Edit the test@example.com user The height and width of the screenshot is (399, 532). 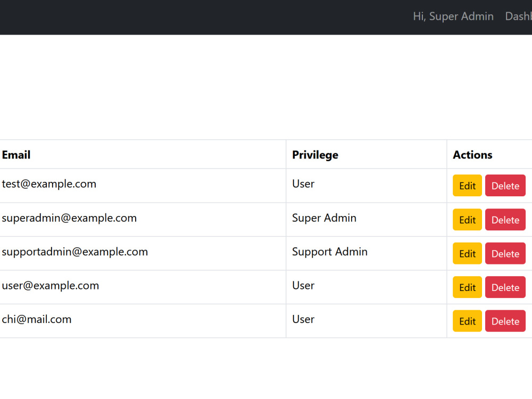pyautogui.click(x=467, y=186)
